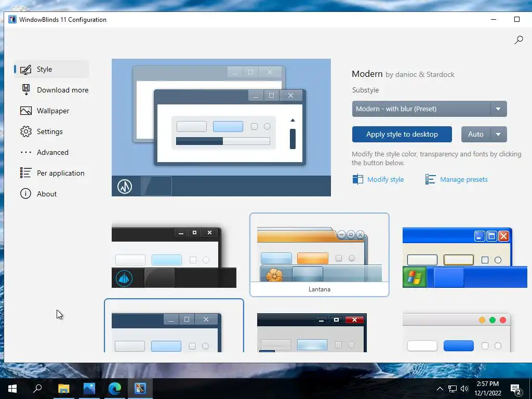532x399 pixels.
Task: Go to Settings section
Action: point(51,131)
